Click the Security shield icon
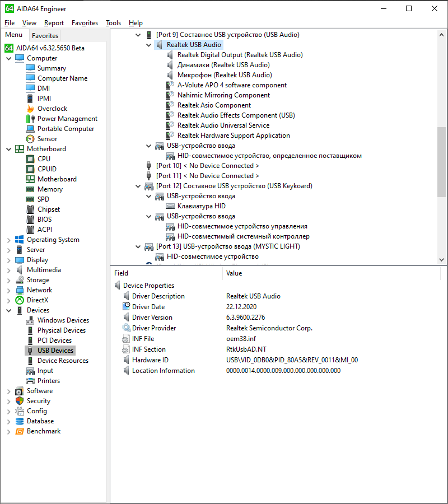The image size is (448, 504). (x=20, y=401)
